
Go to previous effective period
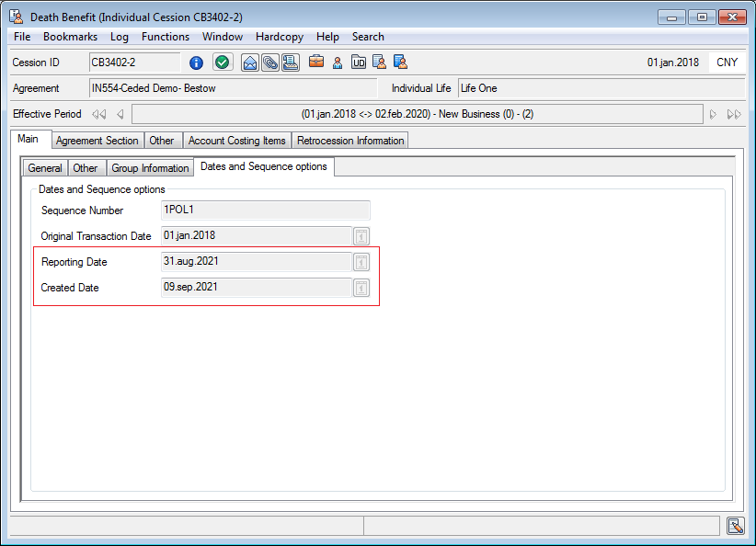pos(120,114)
